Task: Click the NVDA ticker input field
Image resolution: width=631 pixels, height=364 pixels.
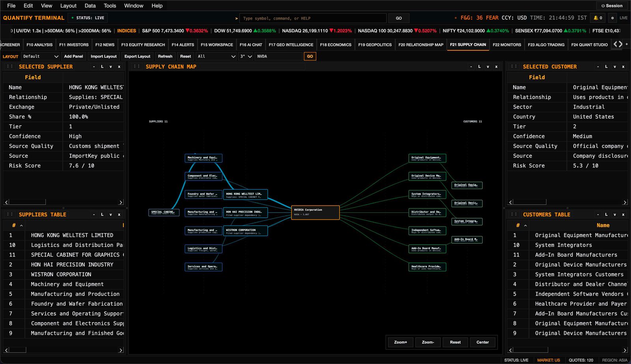Action: (x=278, y=56)
